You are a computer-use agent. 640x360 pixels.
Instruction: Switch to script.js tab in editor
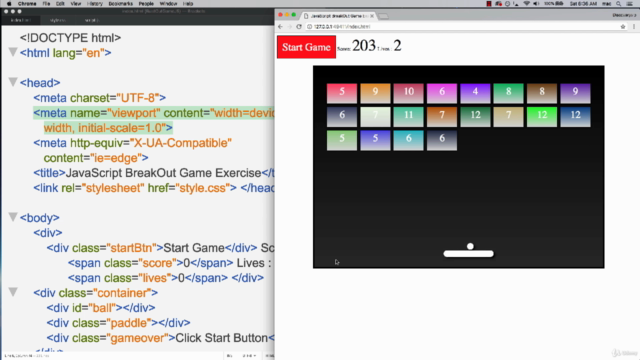coord(91,20)
